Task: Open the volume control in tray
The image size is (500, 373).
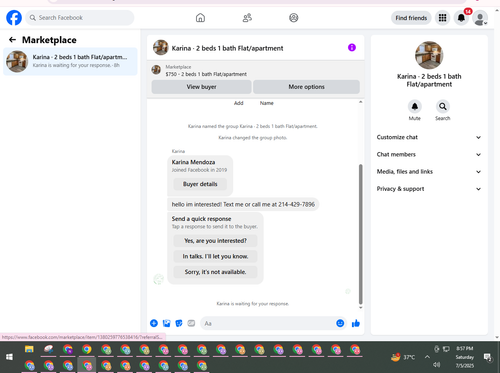Action: pyautogui.click(x=437, y=365)
